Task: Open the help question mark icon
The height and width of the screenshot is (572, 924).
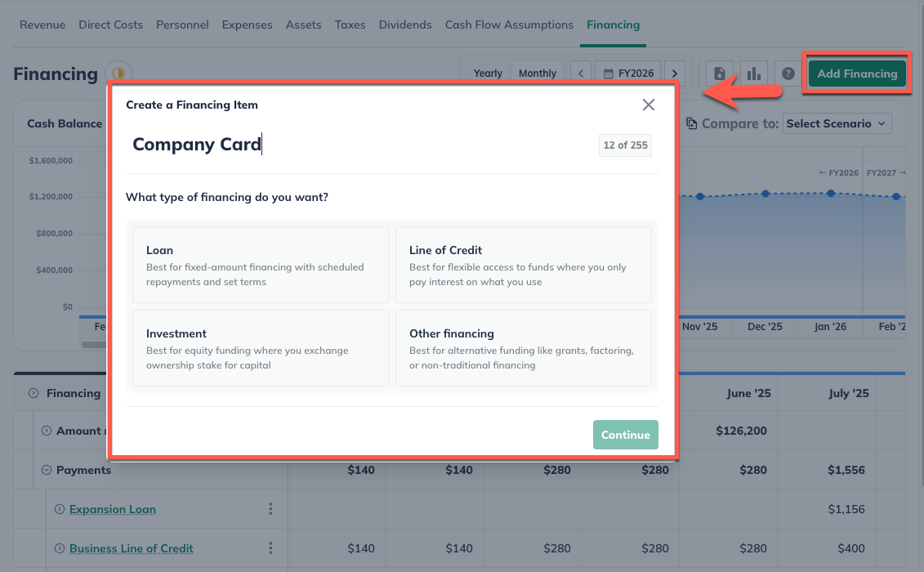Action: [x=788, y=73]
